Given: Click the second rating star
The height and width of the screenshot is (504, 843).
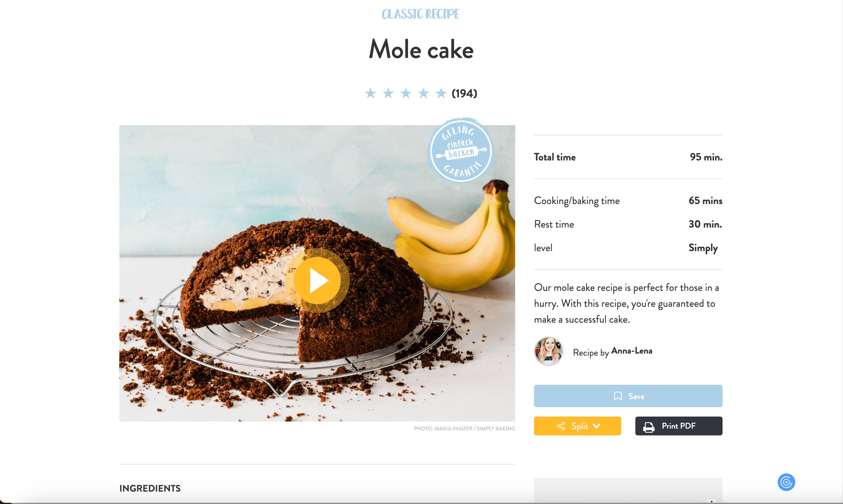Looking at the screenshot, I should coord(388,93).
